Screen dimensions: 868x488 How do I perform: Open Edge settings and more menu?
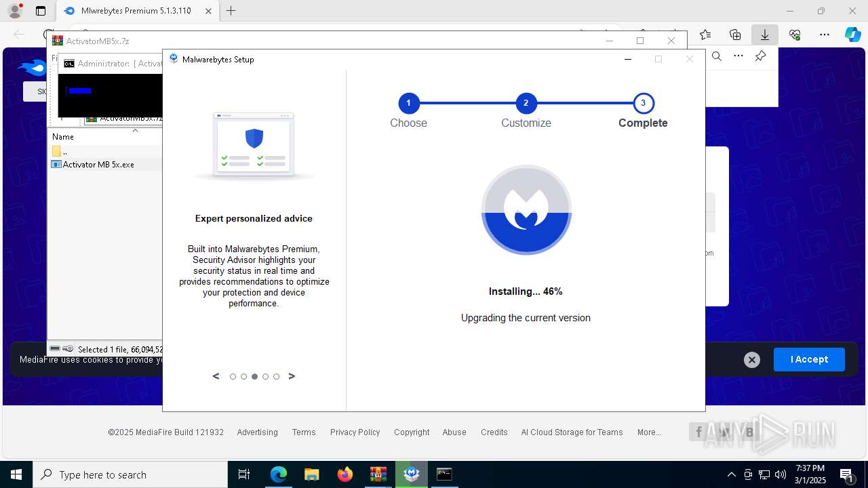pos(825,35)
